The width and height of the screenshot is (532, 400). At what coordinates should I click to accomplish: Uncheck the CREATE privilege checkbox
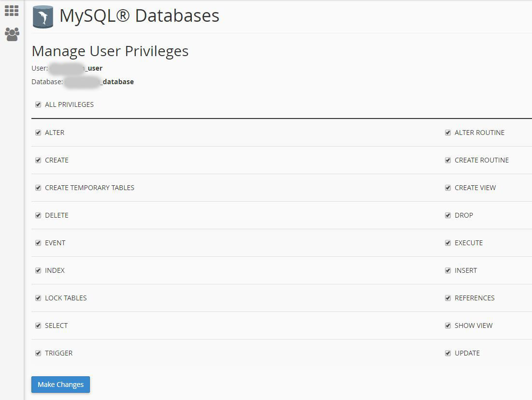[38, 160]
